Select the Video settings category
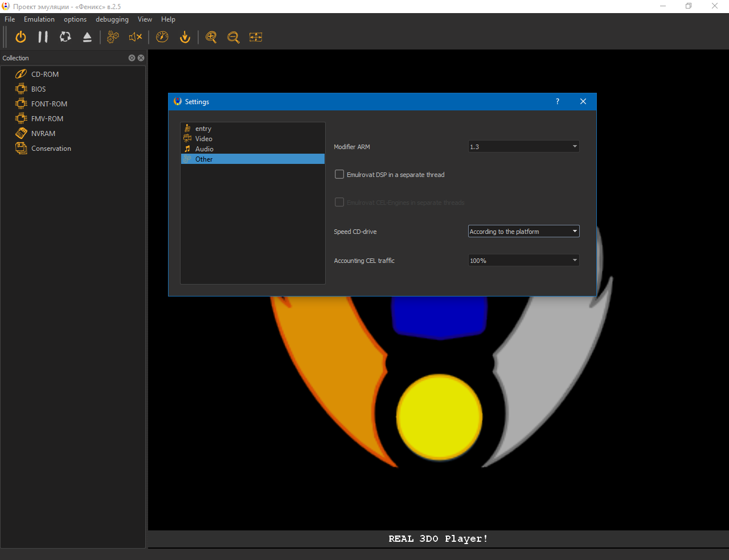The image size is (729, 560). coord(253,139)
